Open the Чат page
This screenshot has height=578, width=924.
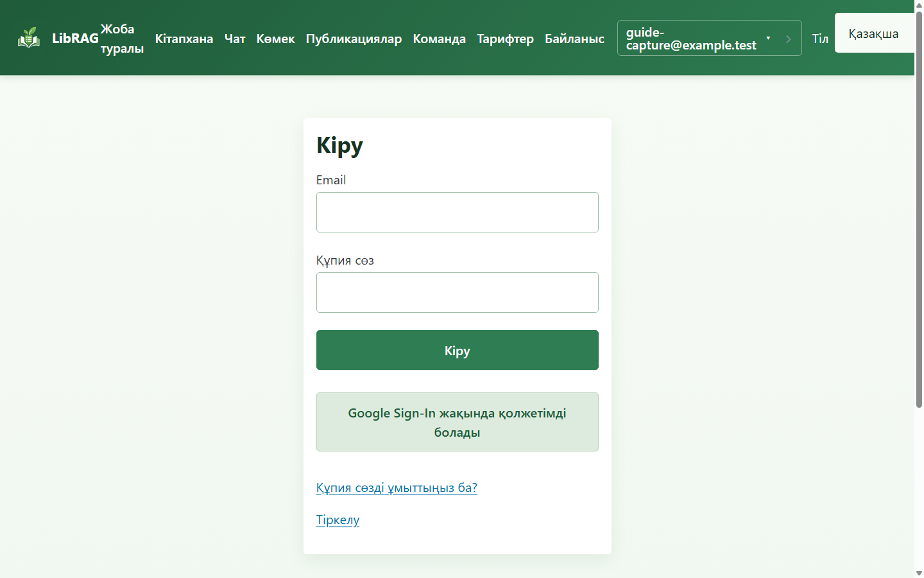(235, 39)
